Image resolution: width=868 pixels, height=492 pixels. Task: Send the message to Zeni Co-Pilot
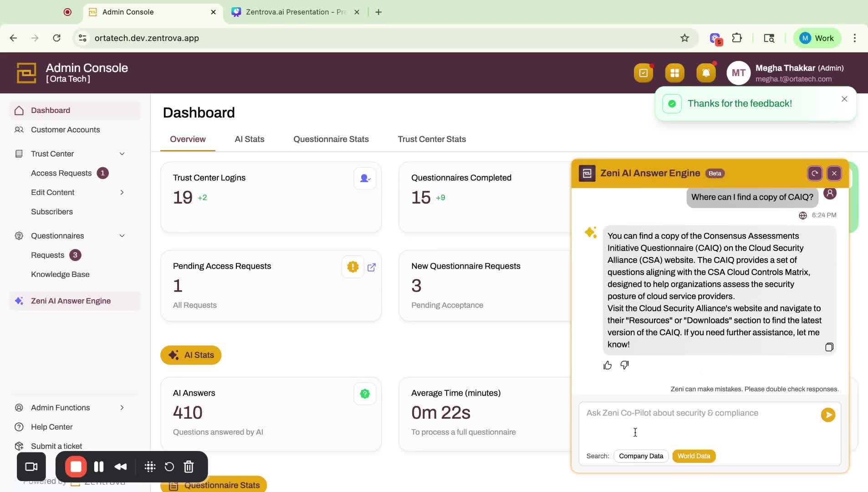828,415
